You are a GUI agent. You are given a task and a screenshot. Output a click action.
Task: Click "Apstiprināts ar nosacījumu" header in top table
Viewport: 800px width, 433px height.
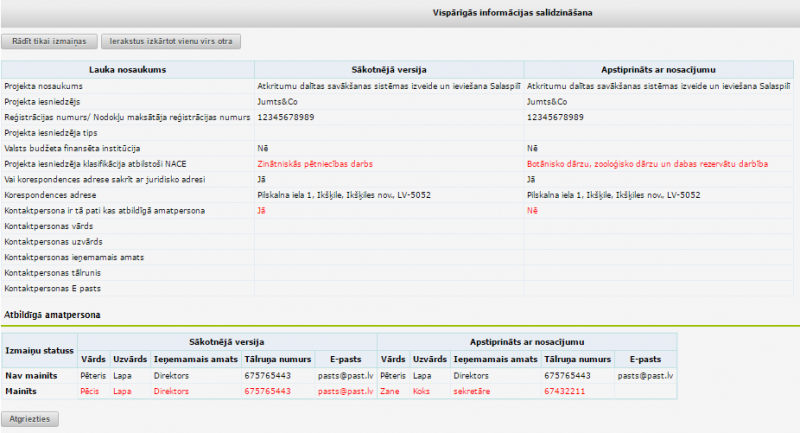(x=659, y=69)
